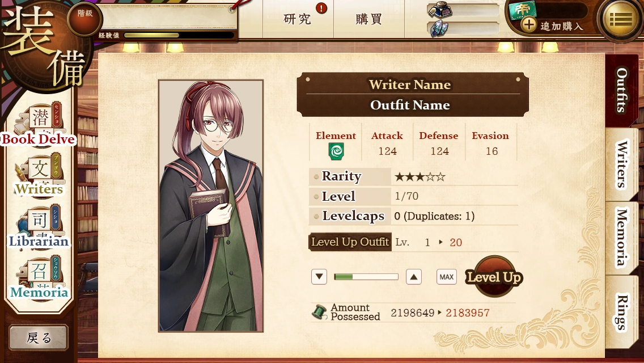
Task: Switch to the Outfits tab
Action: (x=621, y=90)
